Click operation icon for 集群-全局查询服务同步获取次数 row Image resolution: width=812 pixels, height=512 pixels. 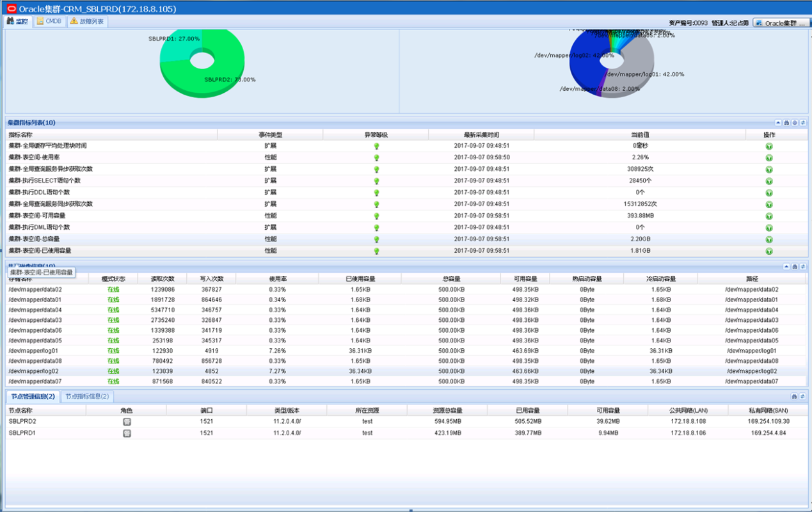click(x=768, y=204)
